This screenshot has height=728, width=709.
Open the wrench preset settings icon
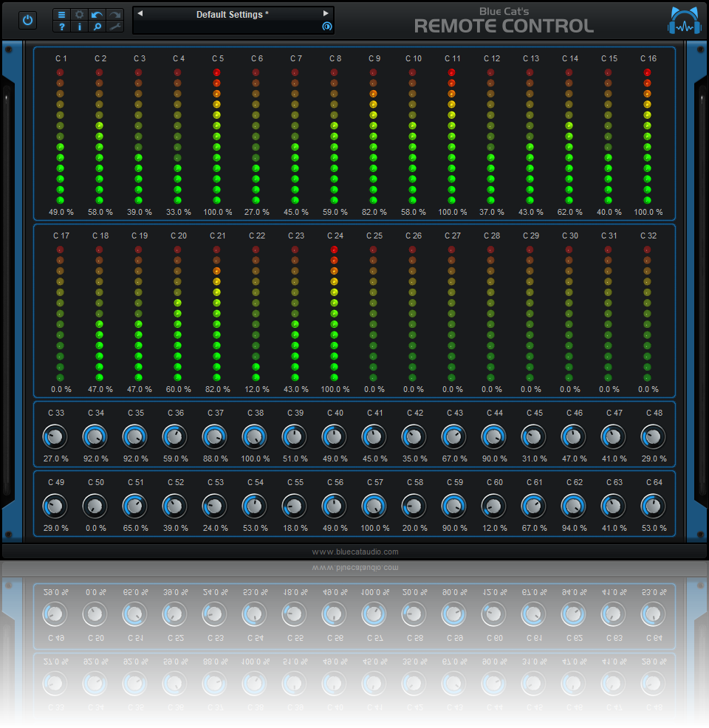click(114, 27)
